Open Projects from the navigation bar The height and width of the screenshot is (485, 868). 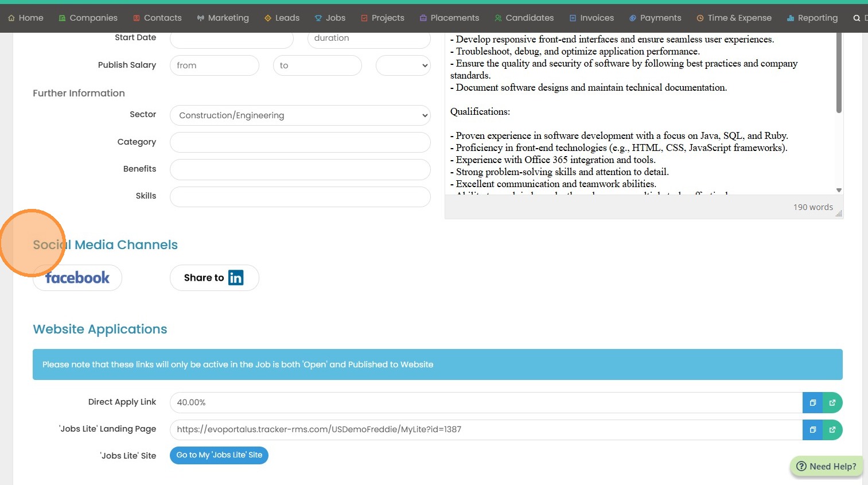[x=383, y=18]
